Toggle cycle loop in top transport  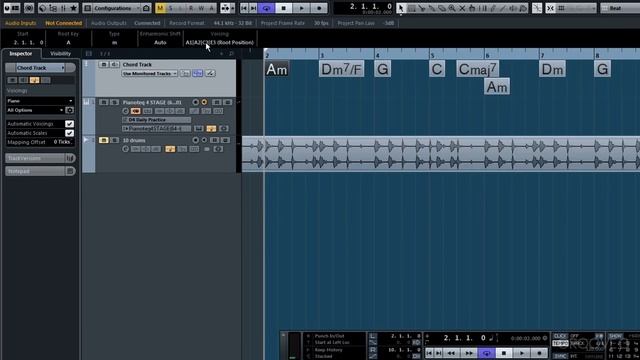pyautogui.click(x=267, y=8)
